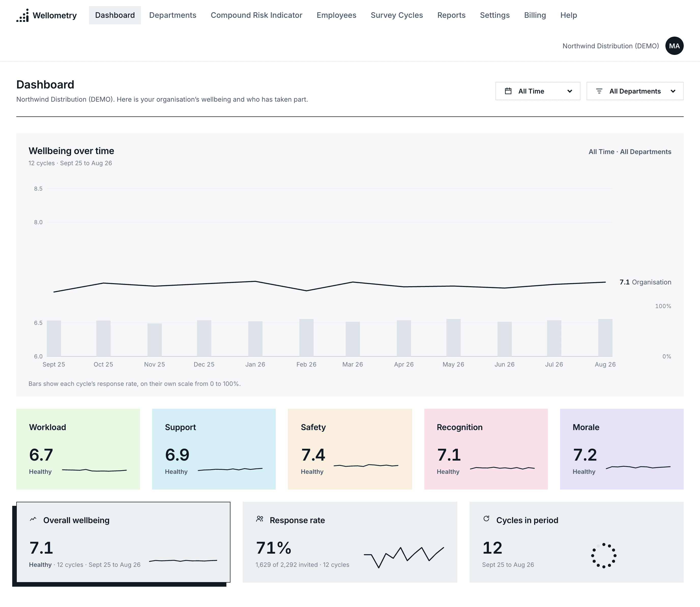Click the '12 cycles · Sept 25 to Aug 26' subtitle
This screenshot has width=700, height=607.
tap(70, 163)
